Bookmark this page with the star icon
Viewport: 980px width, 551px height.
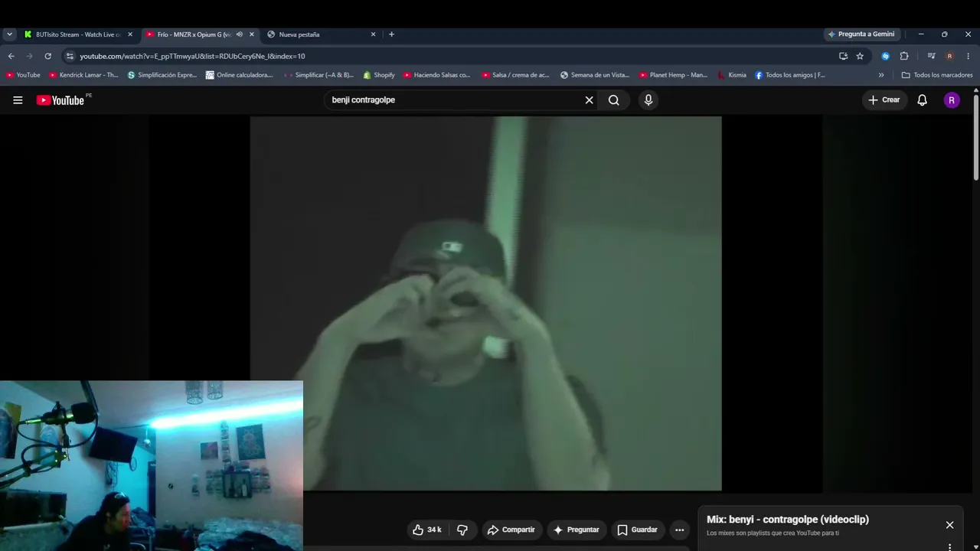(860, 56)
